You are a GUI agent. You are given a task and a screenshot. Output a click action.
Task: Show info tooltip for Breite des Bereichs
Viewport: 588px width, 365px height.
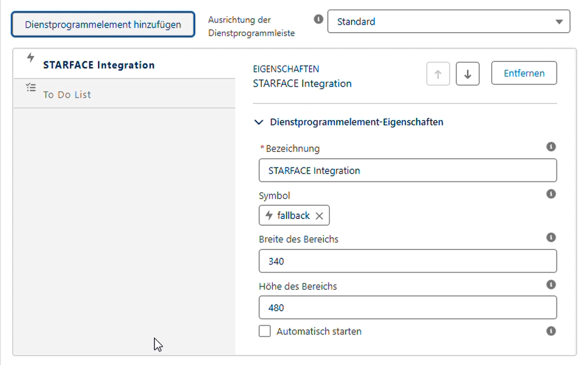click(x=551, y=237)
